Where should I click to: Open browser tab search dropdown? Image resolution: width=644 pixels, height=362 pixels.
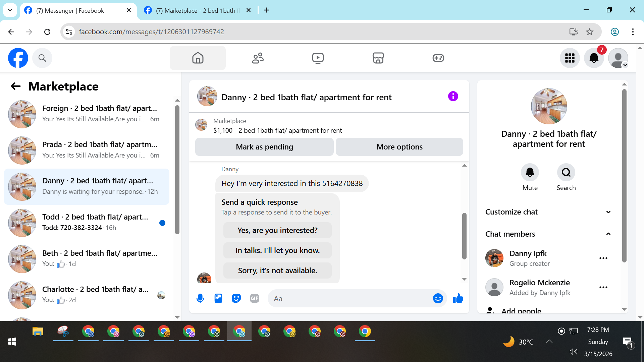pos(10,10)
